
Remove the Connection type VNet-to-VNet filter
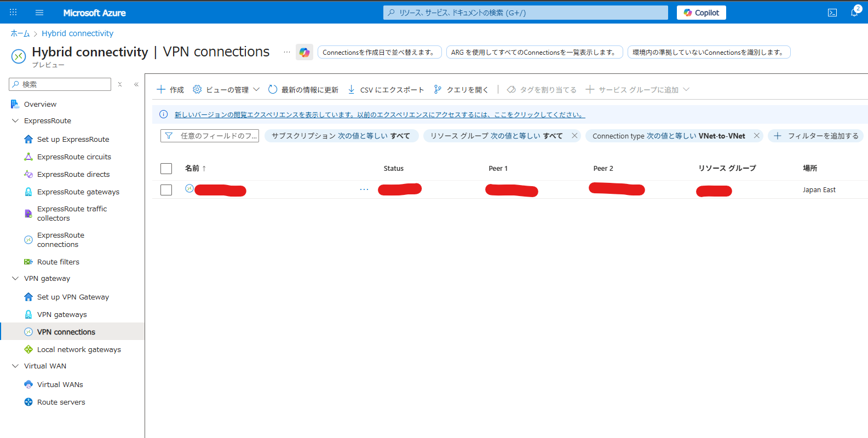(x=757, y=136)
